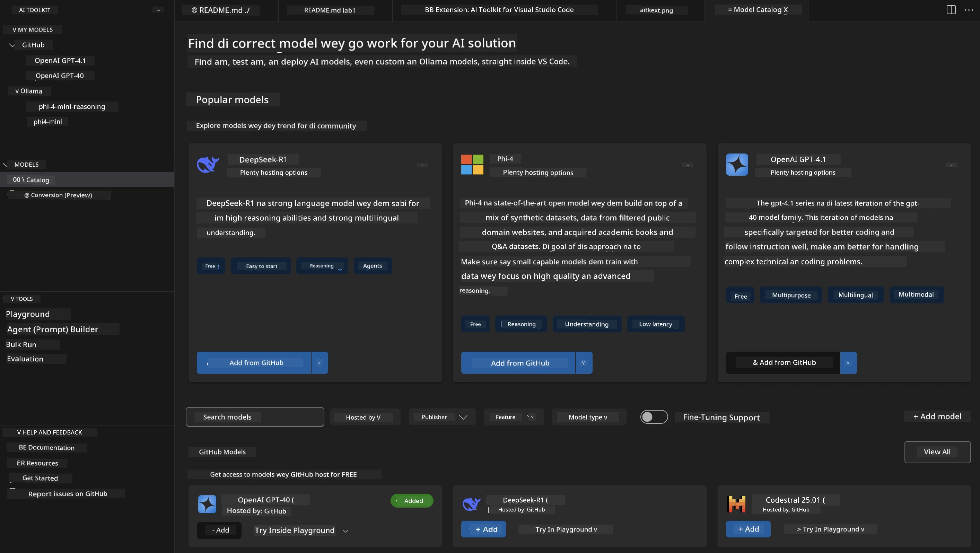Open the Resources link
Image resolution: width=980 pixels, height=553 pixels.
37,463
